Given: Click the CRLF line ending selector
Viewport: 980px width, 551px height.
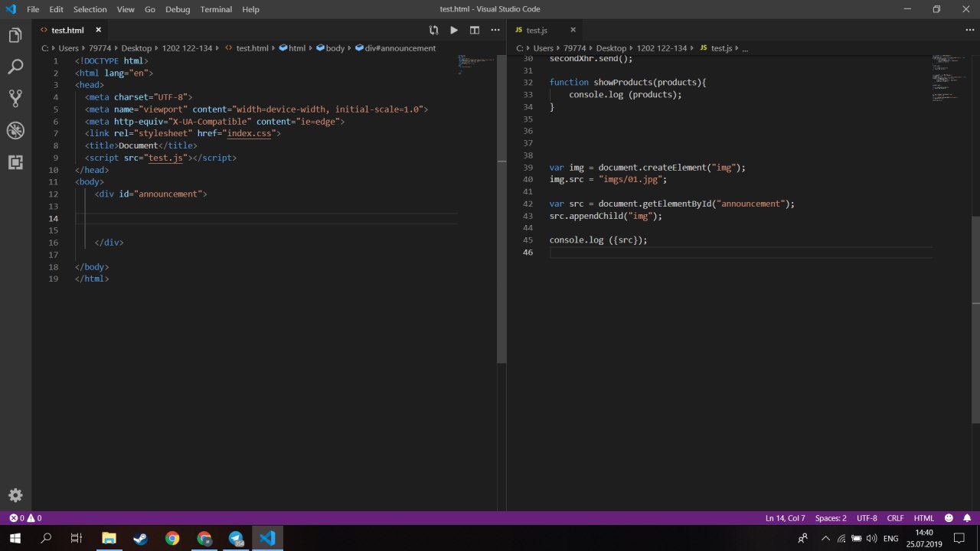Looking at the screenshot, I should (x=895, y=518).
